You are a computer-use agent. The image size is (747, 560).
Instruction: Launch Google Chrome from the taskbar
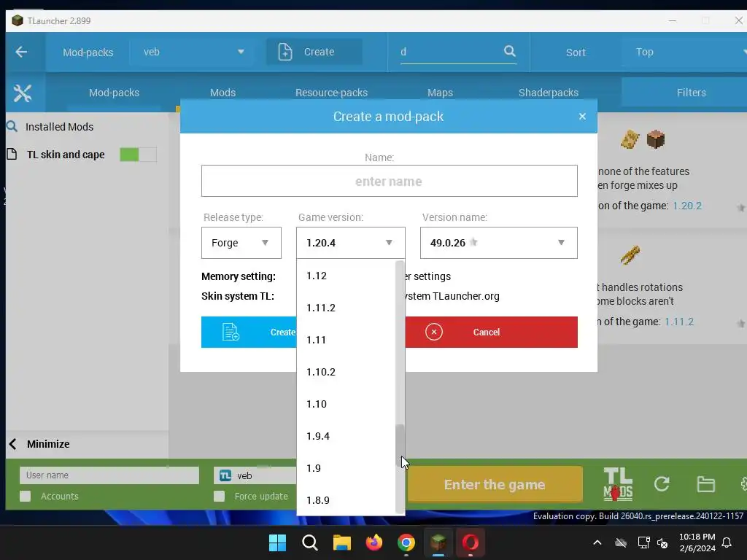point(406,542)
